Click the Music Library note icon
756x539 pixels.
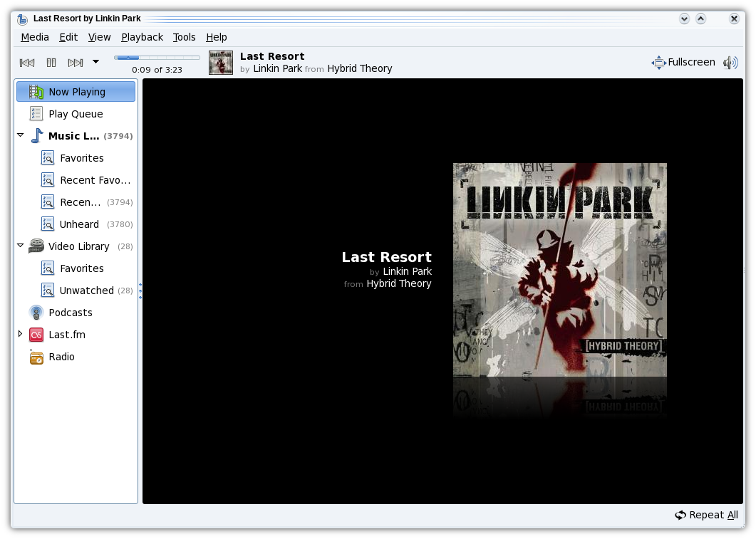pos(36,136)
